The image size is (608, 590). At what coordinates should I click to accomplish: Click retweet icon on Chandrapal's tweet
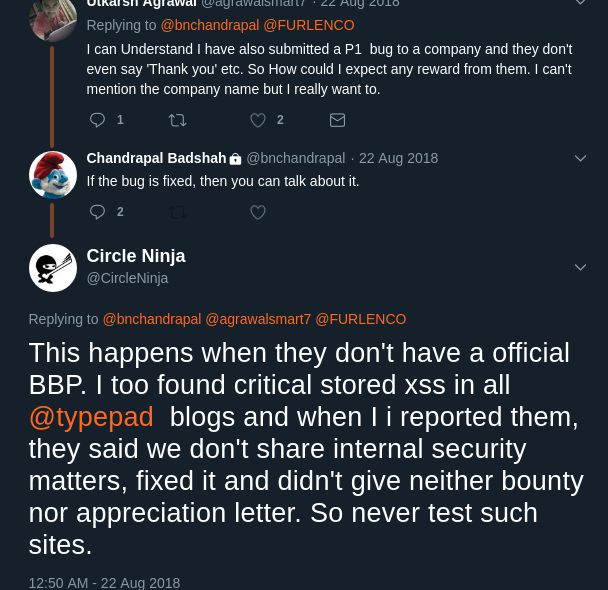[x=178, y=212]
